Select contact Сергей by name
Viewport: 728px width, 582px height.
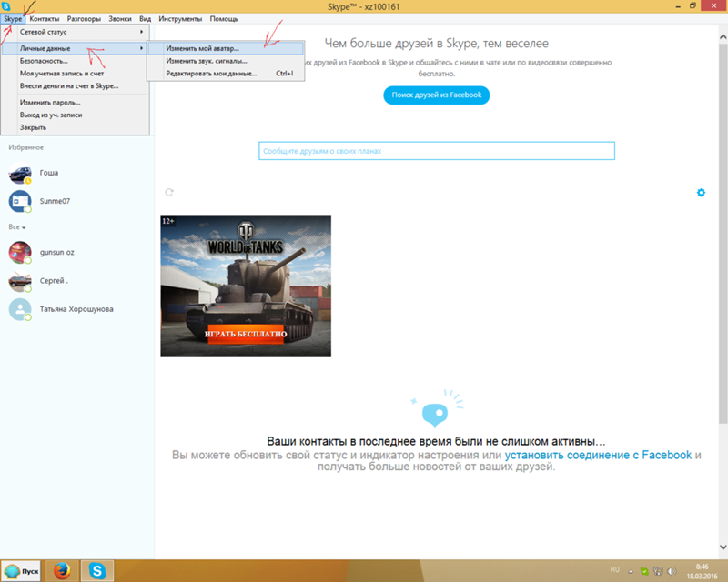54,280
